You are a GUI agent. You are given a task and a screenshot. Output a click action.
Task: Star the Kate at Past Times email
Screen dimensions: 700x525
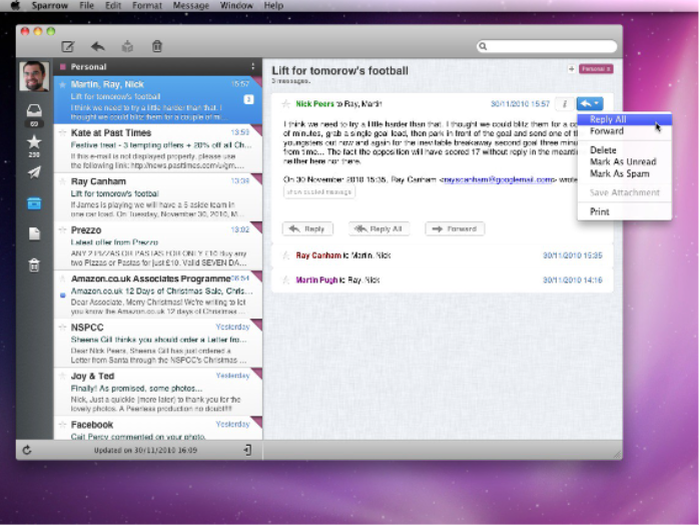62,133
